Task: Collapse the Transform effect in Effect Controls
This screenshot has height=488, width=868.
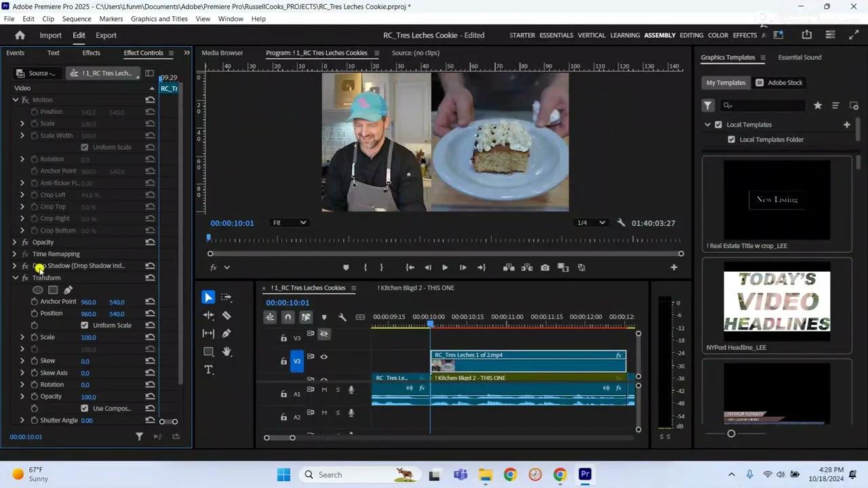Action: pyautogui.click(x=15, y=277)
